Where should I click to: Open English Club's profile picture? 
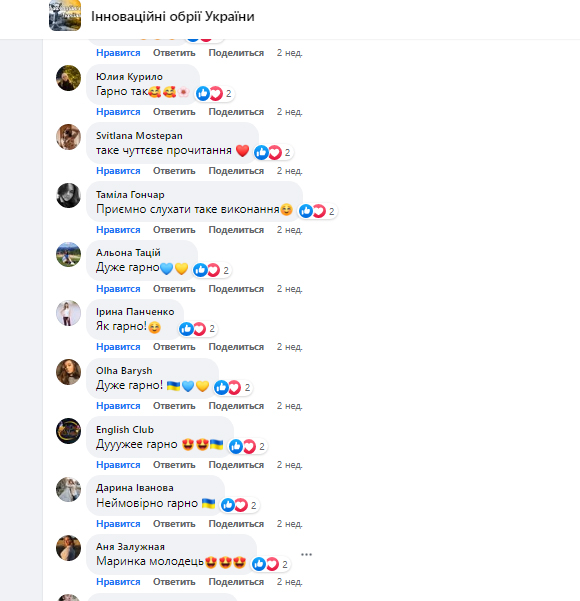[68, 431]
